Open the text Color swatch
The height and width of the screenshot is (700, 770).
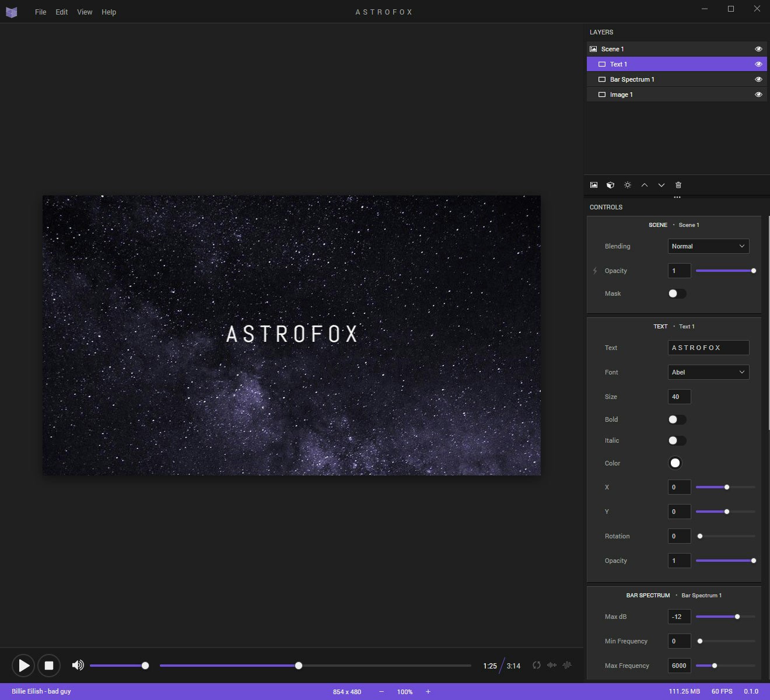click(675, 463)
